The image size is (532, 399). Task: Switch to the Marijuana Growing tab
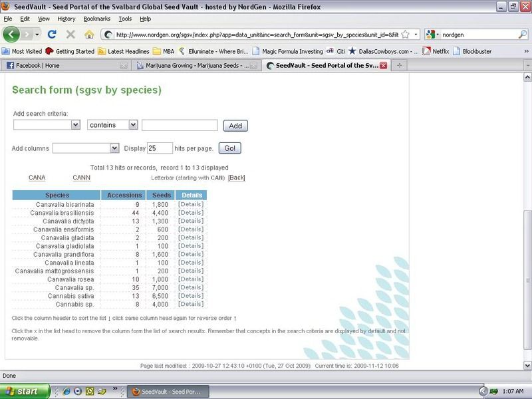click(x=197, y=65)
